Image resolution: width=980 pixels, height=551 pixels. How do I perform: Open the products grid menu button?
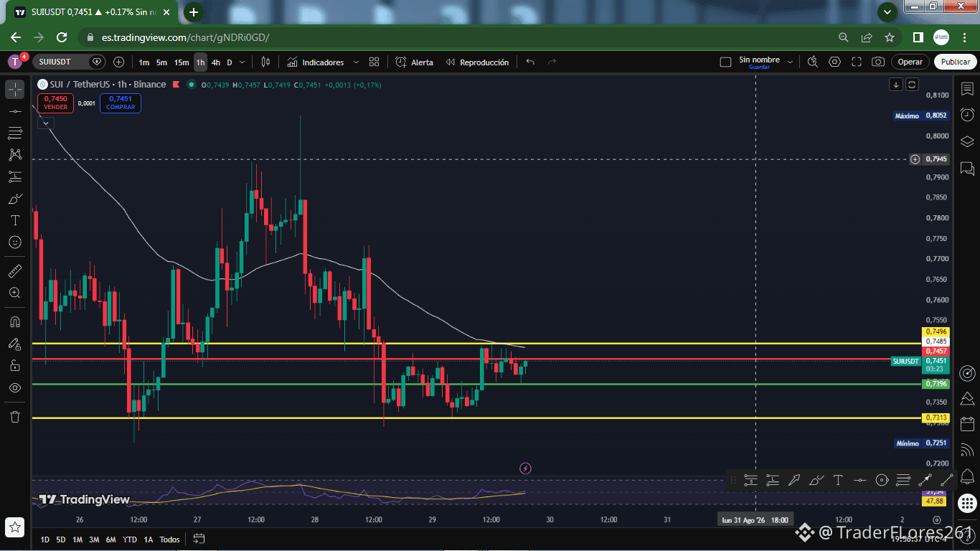(967, 504)
